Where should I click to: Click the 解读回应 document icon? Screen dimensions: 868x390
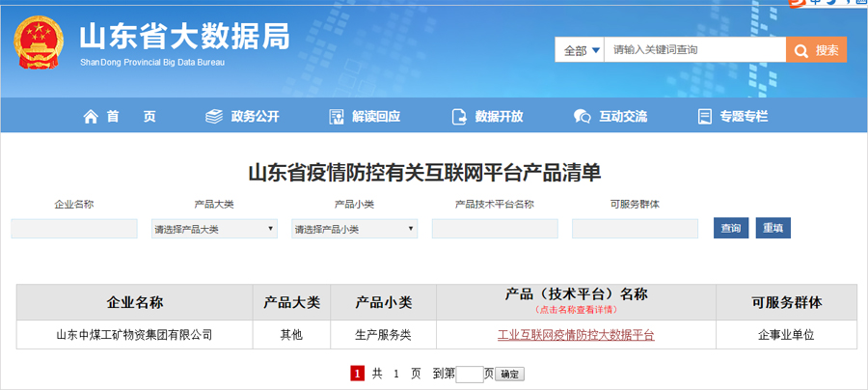337,116
